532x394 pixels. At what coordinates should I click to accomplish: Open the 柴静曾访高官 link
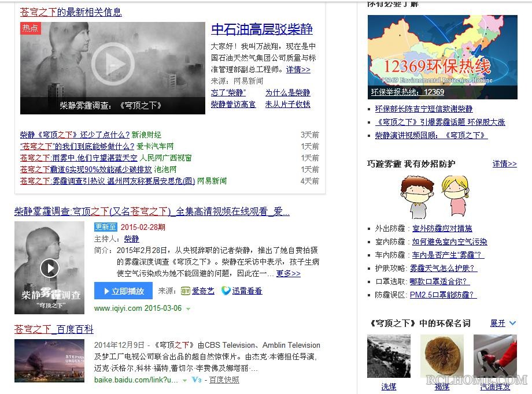click(233, 104)
